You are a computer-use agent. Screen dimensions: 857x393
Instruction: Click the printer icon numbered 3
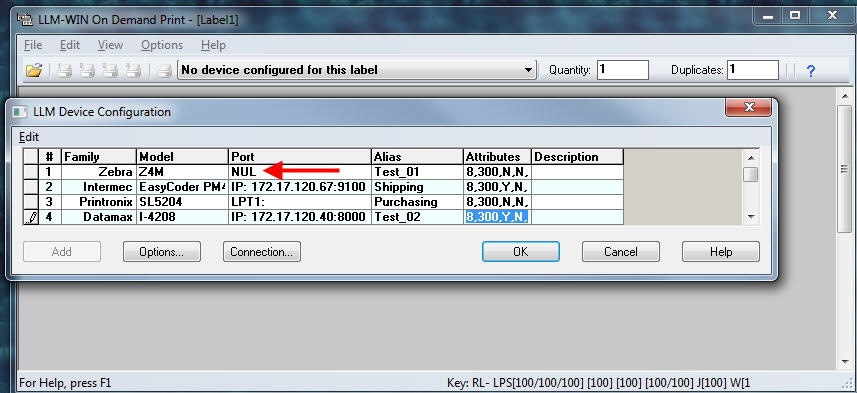(110, 70)
